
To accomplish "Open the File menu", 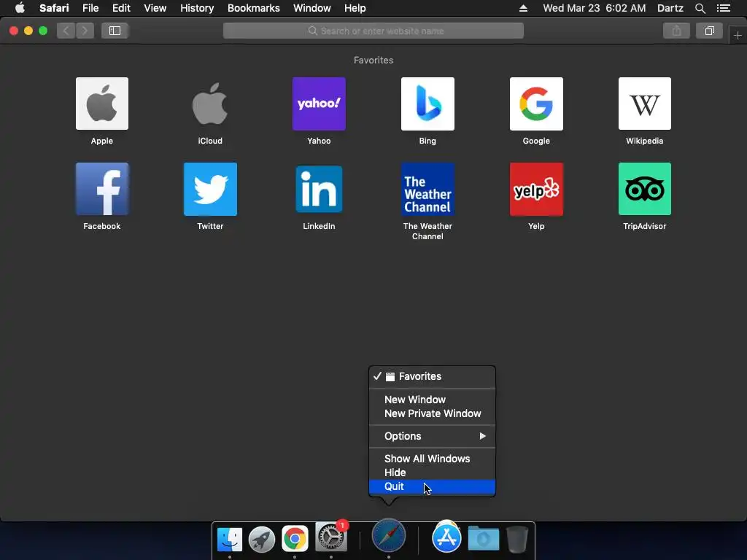I will coord(90,8).
